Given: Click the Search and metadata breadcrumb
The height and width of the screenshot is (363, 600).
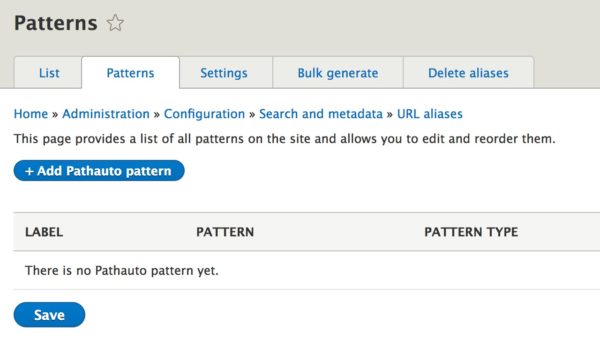Looking at the screenshot, I should click(321, 114).
